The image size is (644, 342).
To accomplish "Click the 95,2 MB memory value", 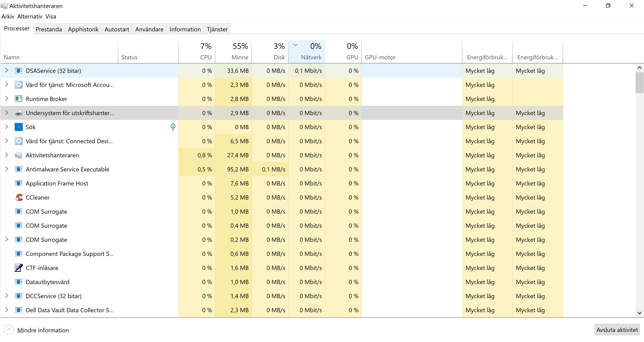I will [238, 169].
